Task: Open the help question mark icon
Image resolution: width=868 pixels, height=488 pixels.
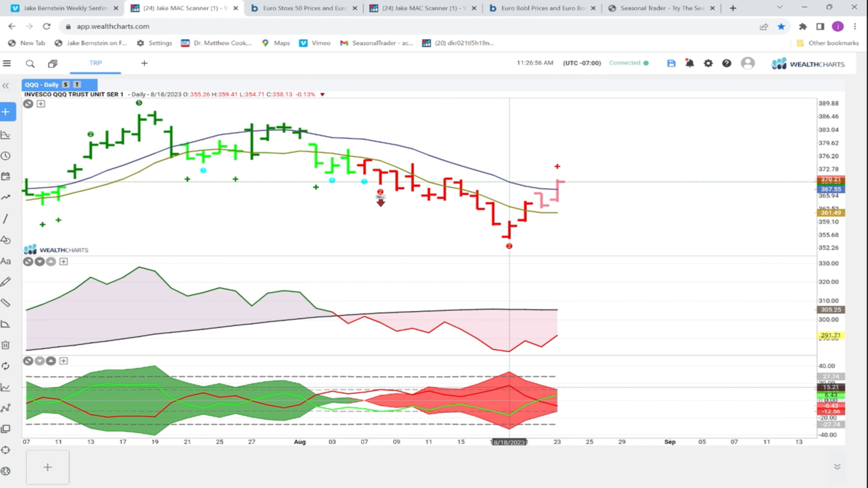Action: (x=726, y=63)
